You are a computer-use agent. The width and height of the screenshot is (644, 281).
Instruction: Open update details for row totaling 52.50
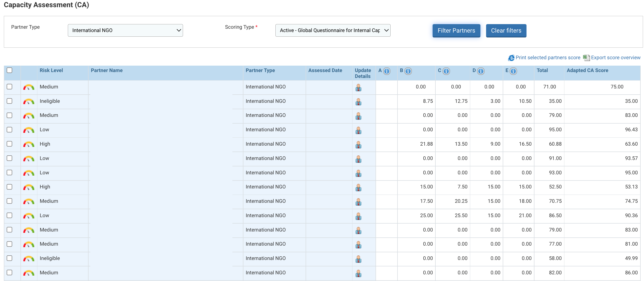pyautogui.click(x=358, y=188)
